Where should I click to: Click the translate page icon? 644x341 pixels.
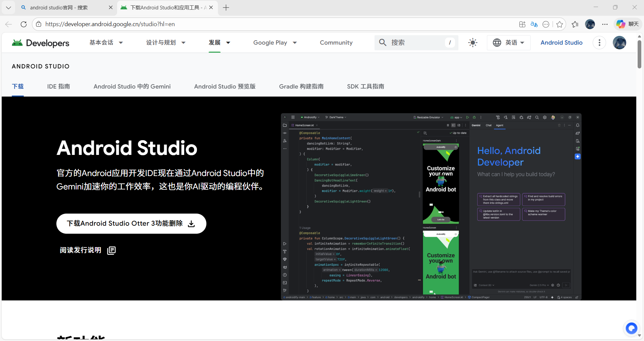point(534,24)
